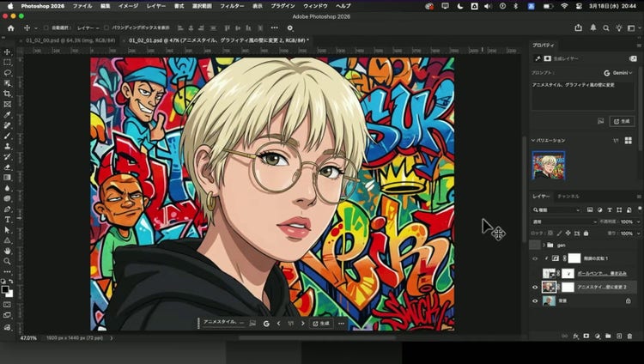Screen dimensions: 644x364
Task: Select the Move tool in the toolbar
Action: [7, 52]
